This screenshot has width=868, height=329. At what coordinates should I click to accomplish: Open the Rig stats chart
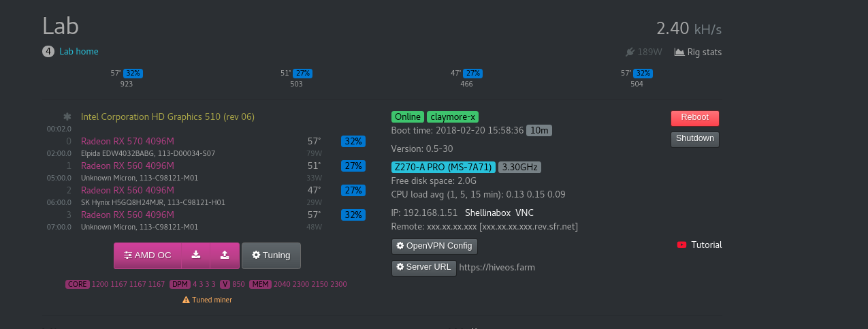pos(698,52)
